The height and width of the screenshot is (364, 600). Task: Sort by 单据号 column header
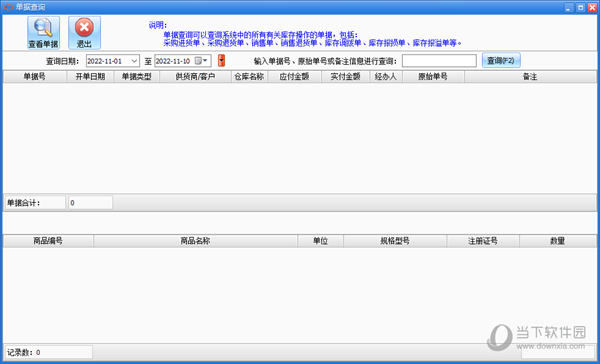[x=35, y=77]
